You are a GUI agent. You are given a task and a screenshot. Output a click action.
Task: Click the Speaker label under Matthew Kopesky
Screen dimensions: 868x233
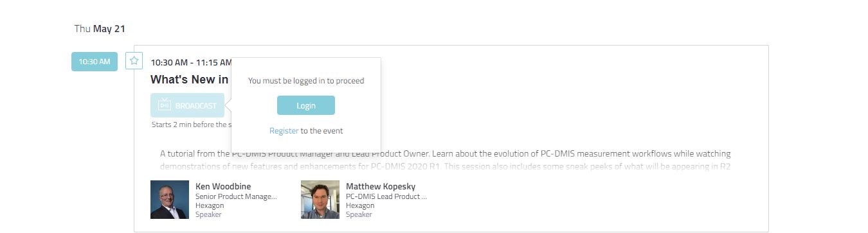(x=359, y=214)
